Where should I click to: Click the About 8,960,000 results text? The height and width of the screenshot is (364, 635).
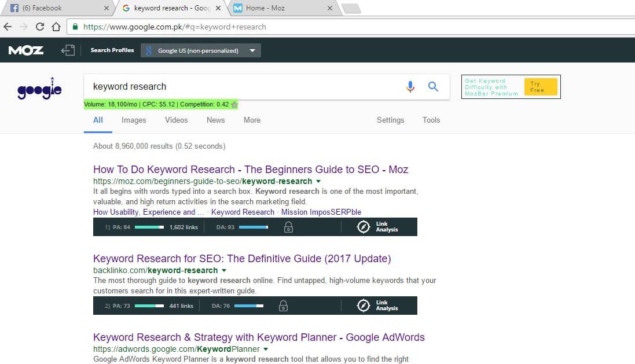pyautogui.click(x=159, y=146)
